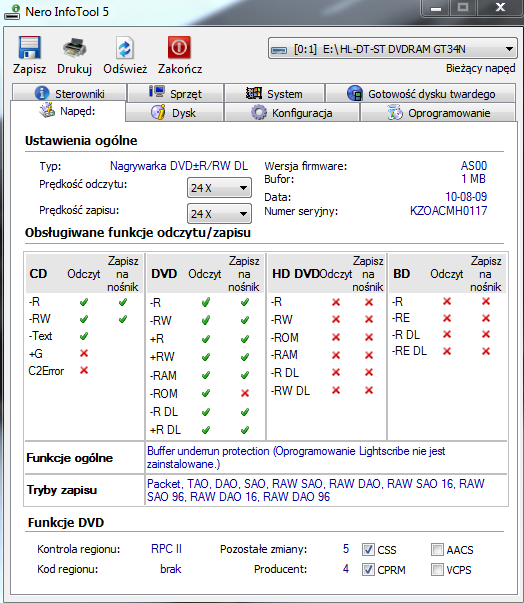Expand the current drive dropdown HL-DT-ST DVDRAM
Viewport: 524px width, 603px height.
point(393,49)
